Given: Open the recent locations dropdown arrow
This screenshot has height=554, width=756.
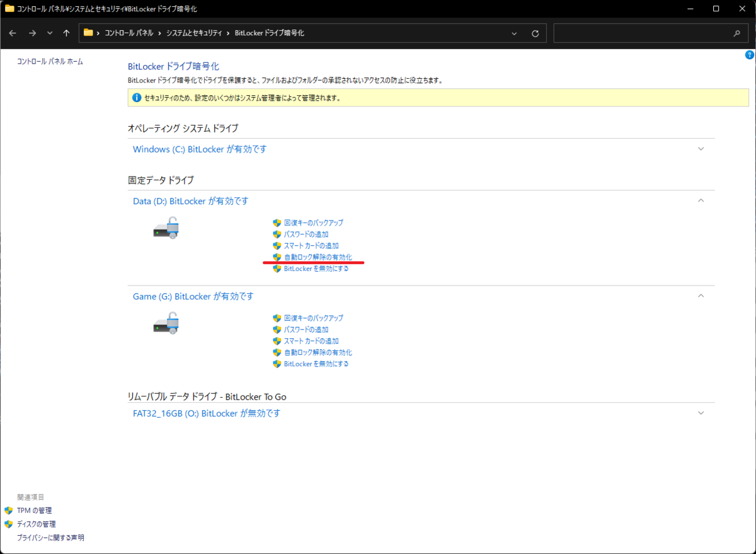Looking at the screenshot, I should click(50, 33).
